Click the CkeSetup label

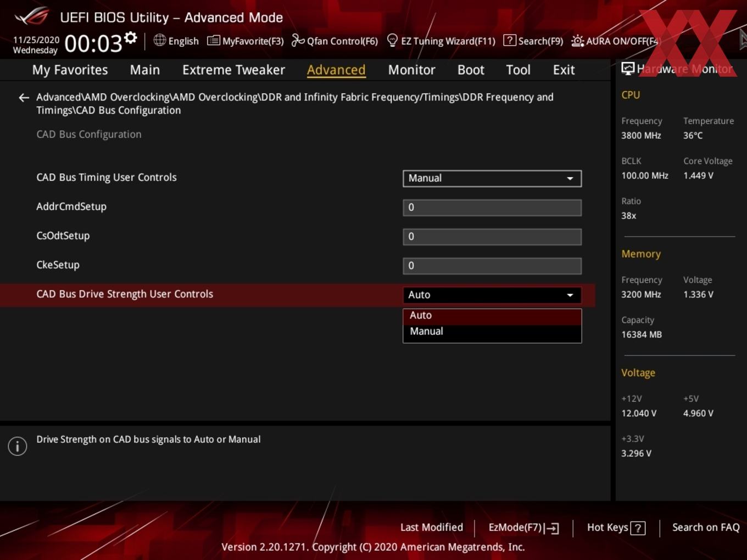[58, 265]
